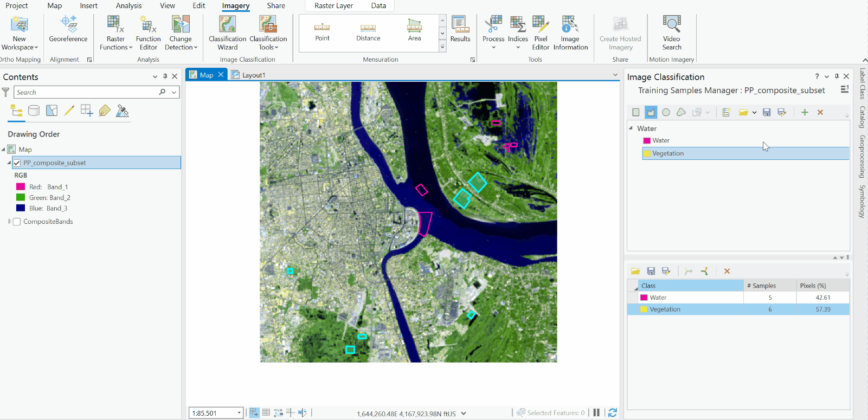Image resolution: width=868 pixels, height=420 pixels.
Task: Open the Pixel Editor
Action: click(541, 33)
